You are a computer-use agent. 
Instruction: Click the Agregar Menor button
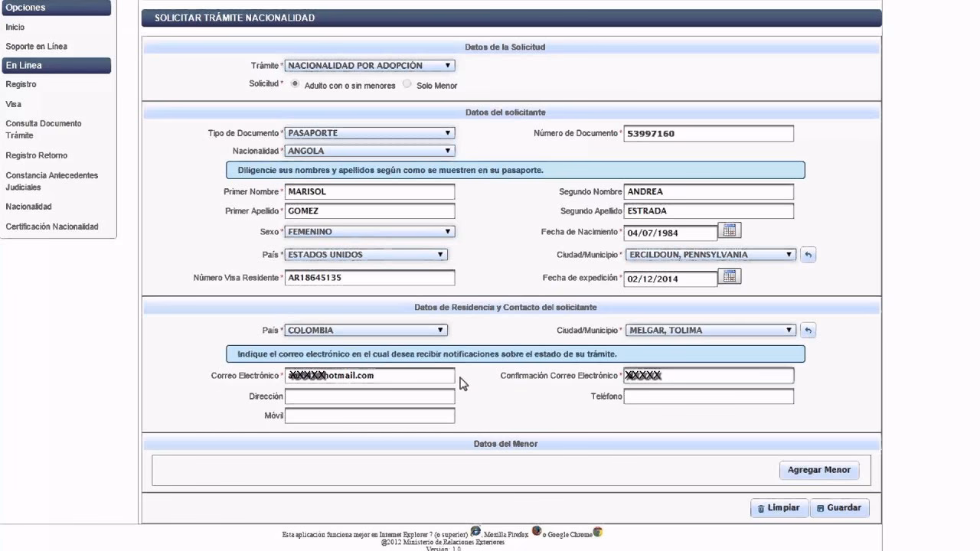coord(818,470)
